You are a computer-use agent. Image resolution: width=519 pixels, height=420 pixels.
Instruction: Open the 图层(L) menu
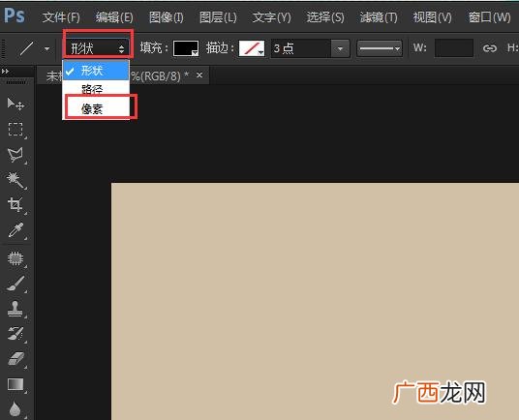(x=218, y=17)
